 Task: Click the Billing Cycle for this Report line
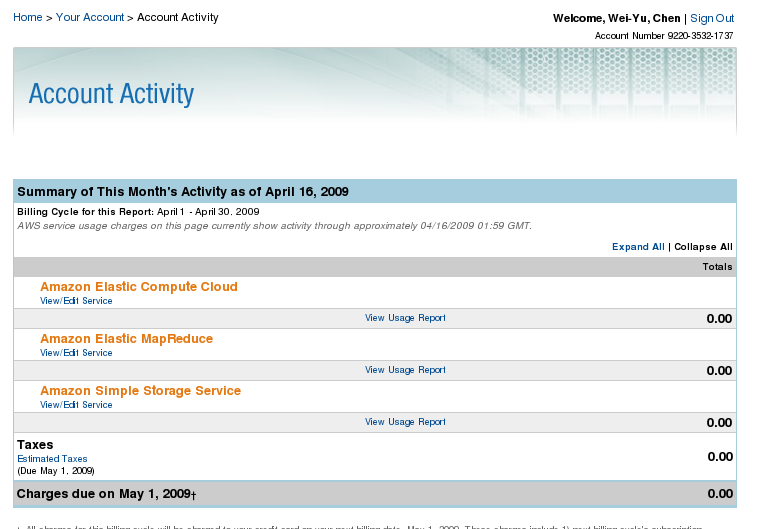click(x=138, y=212)
